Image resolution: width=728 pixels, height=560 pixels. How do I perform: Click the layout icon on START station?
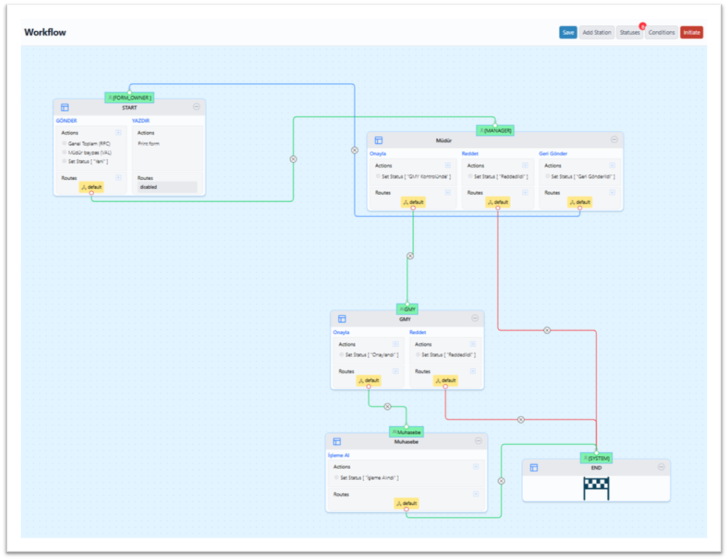[64, 107]
